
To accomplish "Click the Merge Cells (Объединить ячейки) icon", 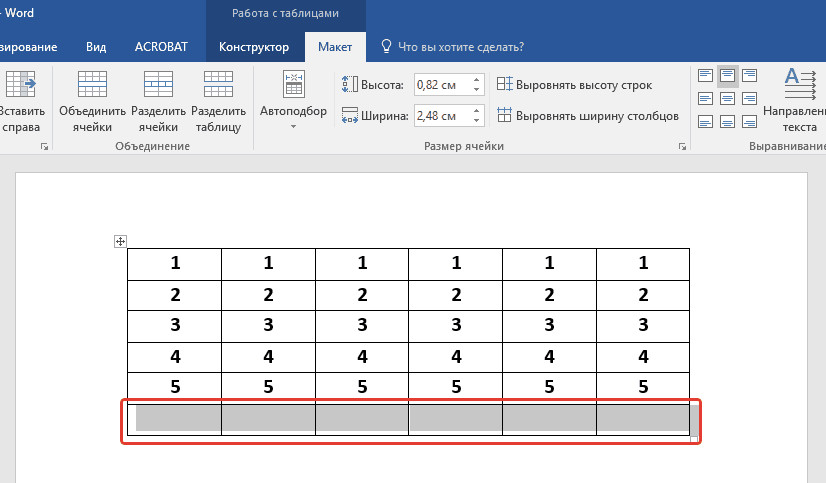I will click(x=92, y=101).
